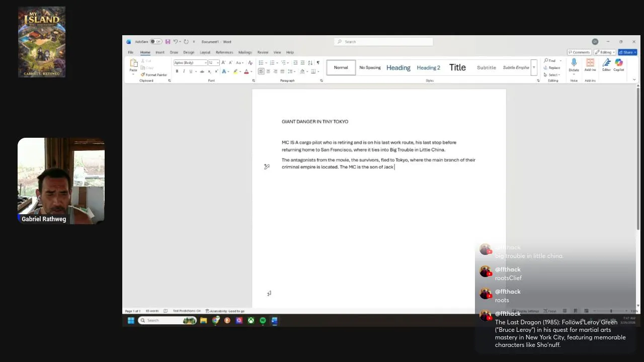
Task: Switch to the Design tab
Action: pos(189,52)
